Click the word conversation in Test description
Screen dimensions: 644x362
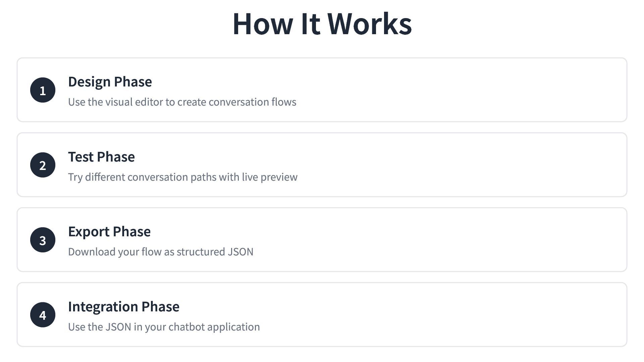[158, 177]
